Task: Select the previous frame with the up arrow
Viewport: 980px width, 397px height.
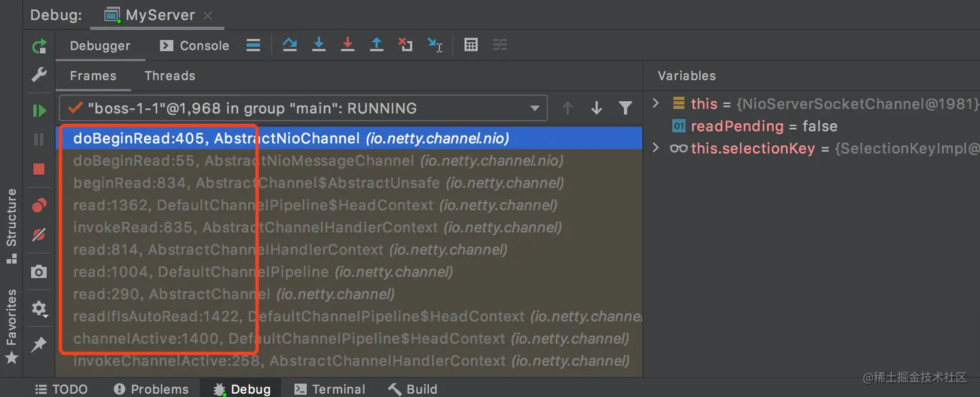Action: coord(568,108)
